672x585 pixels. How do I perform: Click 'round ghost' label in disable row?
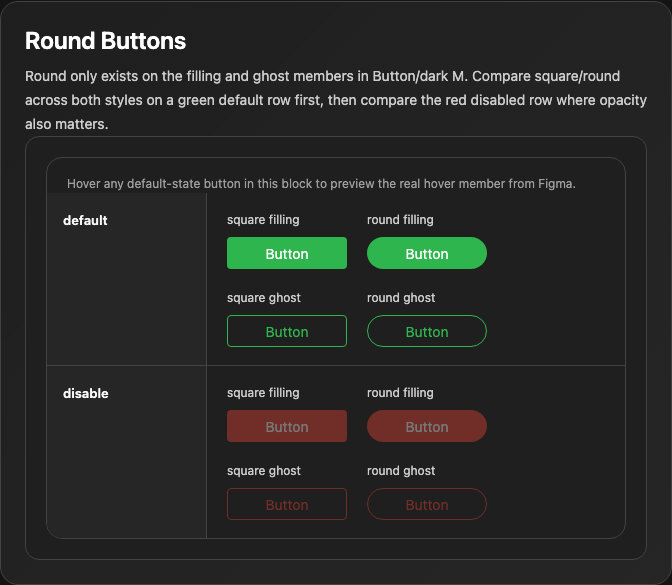[x=401, y=471]
